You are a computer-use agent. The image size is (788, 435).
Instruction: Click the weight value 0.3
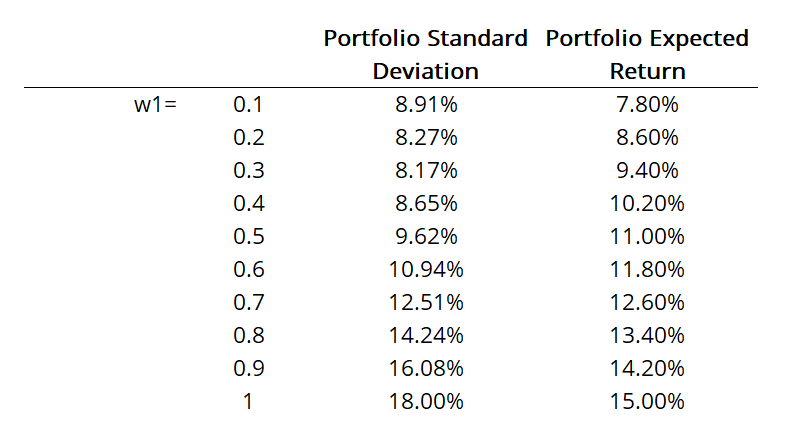[248, 171]
